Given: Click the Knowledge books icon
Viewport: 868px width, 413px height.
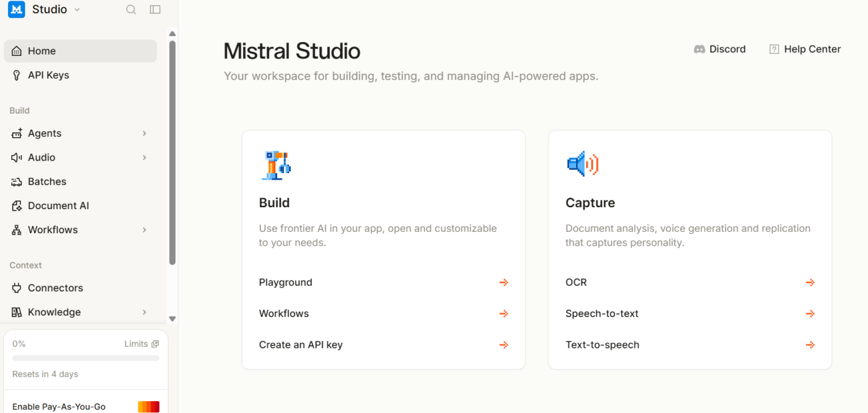Looking at the screenshot, I should click(x=17, y=312).
